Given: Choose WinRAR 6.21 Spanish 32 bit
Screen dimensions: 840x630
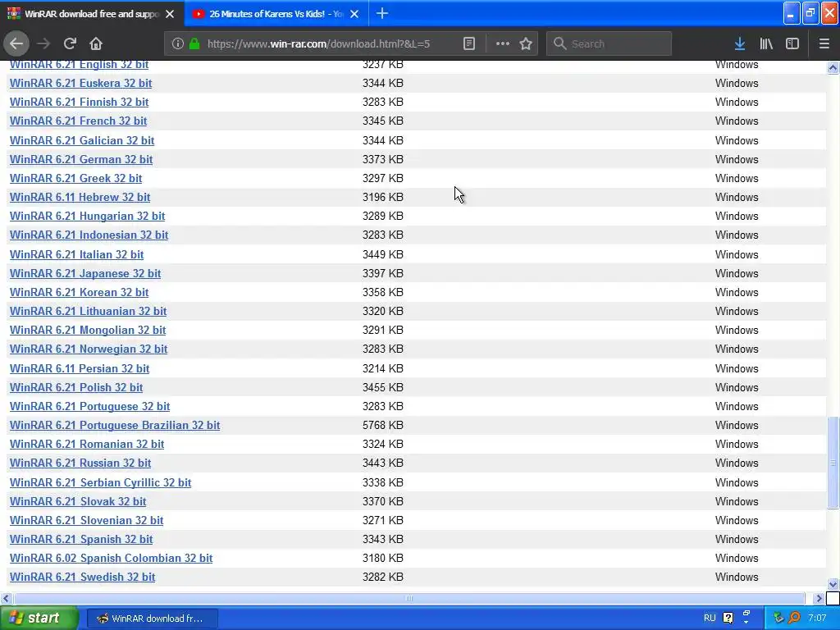Looking at the screenshot, I should (x=81, y=539).
